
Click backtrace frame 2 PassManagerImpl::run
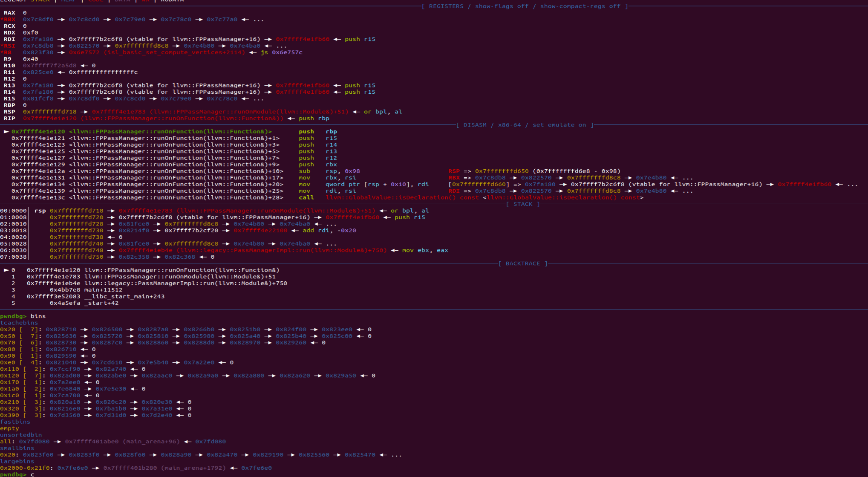coord(149,283)
